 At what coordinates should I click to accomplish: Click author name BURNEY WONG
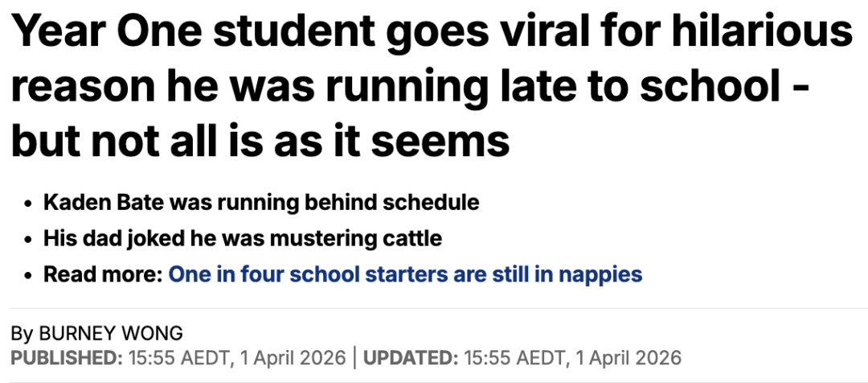[x=109, y=333]
